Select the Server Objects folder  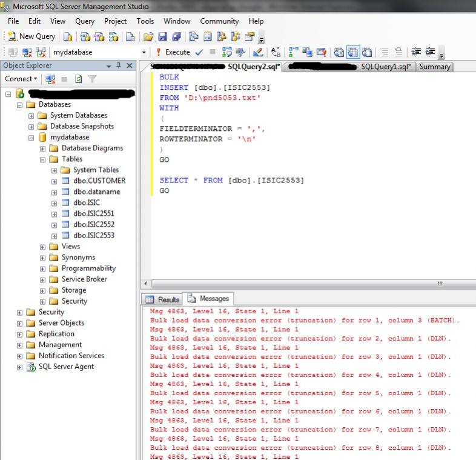coord(61,323)
